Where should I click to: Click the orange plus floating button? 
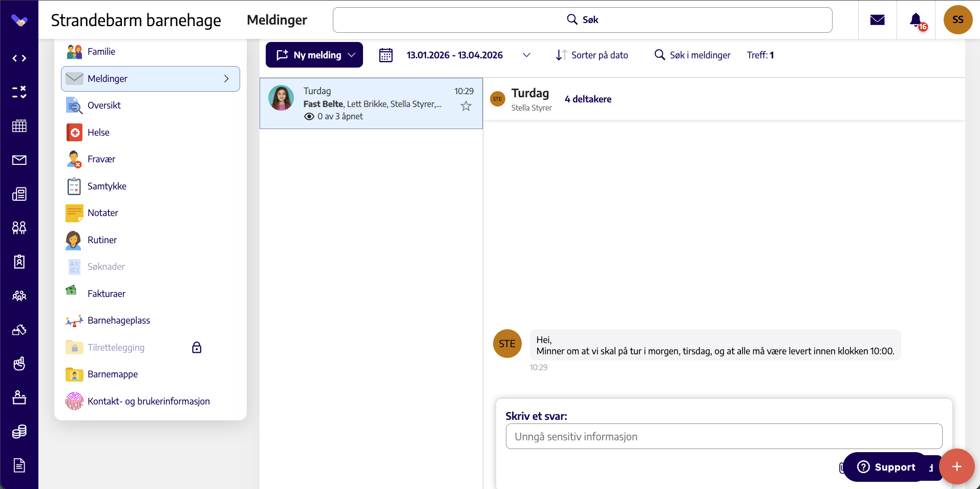(956, 466)
